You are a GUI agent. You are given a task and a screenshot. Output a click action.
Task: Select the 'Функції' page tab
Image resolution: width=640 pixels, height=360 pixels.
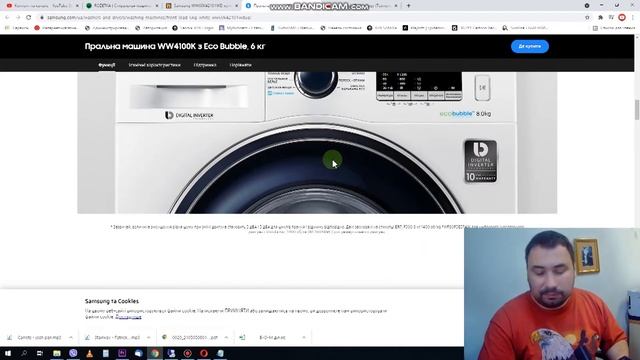tap(107, 65)
